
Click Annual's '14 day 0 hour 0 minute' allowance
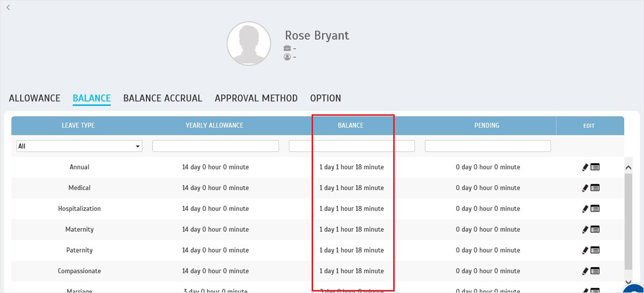click(x=215, y=167)
